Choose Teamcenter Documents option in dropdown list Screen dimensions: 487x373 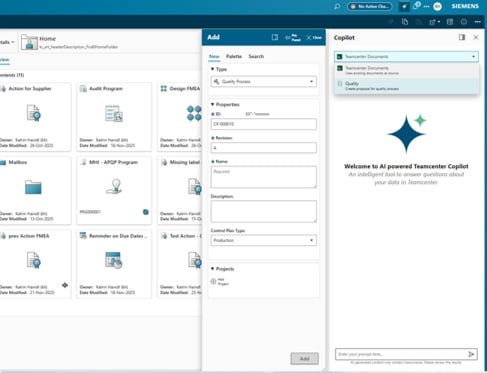tap(406, 70)
